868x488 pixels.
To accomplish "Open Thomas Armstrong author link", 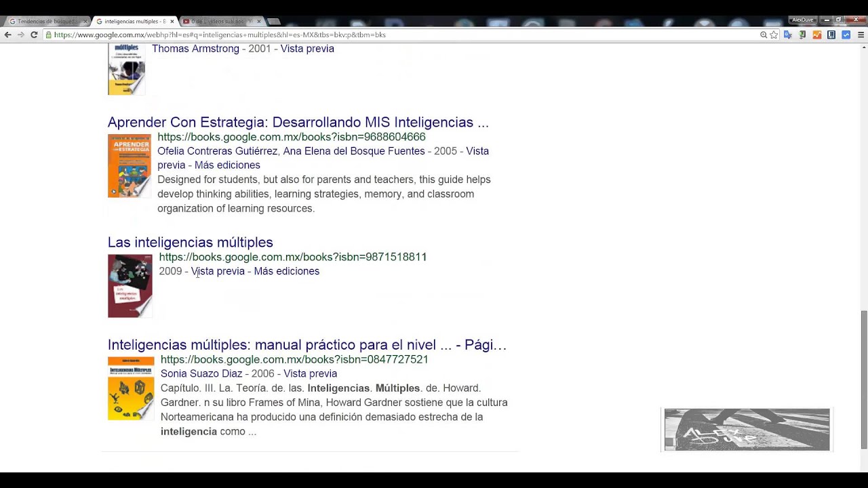I will pyautogui.click(x=195, y=49).
